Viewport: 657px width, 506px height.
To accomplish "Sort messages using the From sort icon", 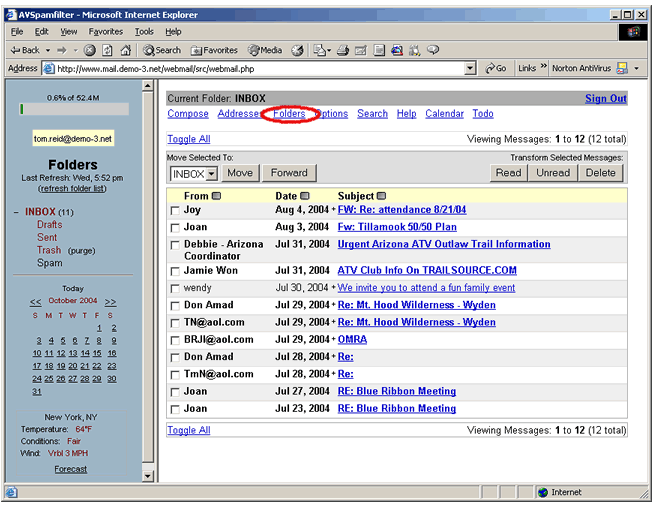I will pos(216,196).
